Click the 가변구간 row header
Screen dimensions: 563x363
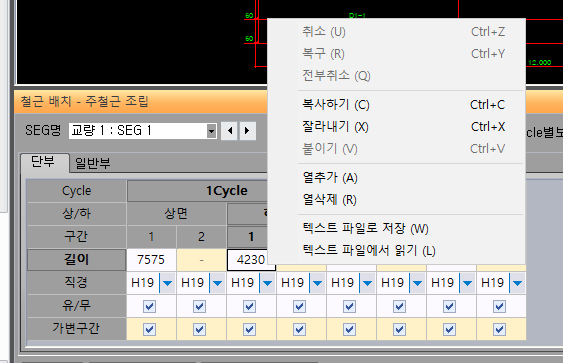(x=76, y=329)
